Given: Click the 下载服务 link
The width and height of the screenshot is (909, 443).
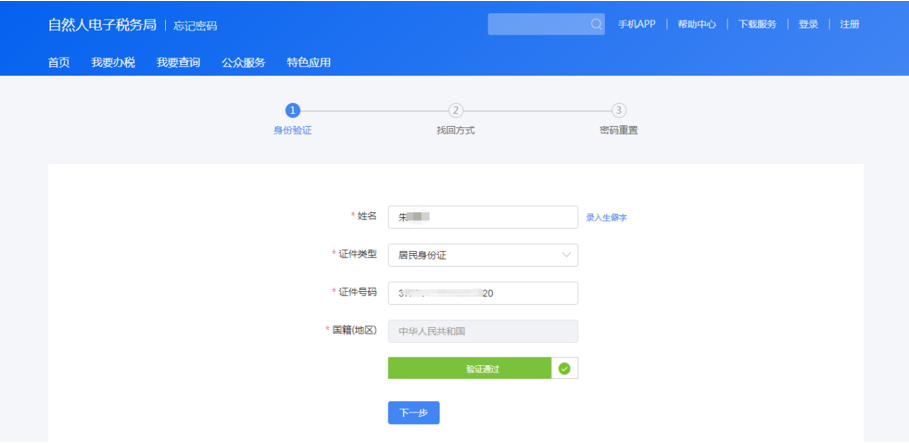Looking at the screenshot, I should pos(757,24).
